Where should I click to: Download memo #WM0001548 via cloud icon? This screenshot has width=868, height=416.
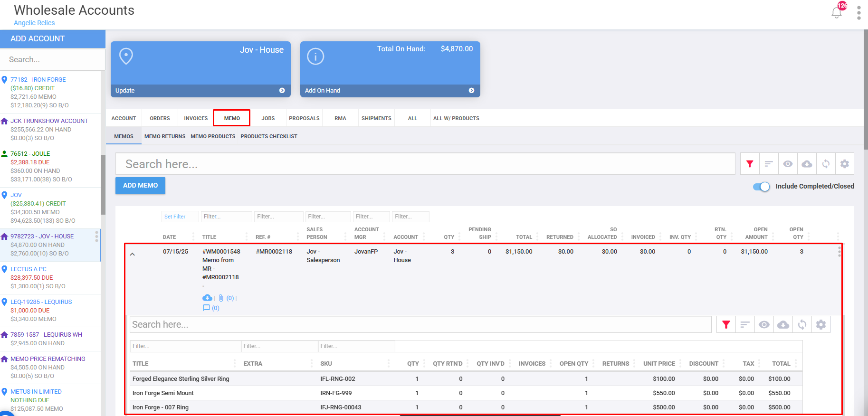tap(207, 298)
